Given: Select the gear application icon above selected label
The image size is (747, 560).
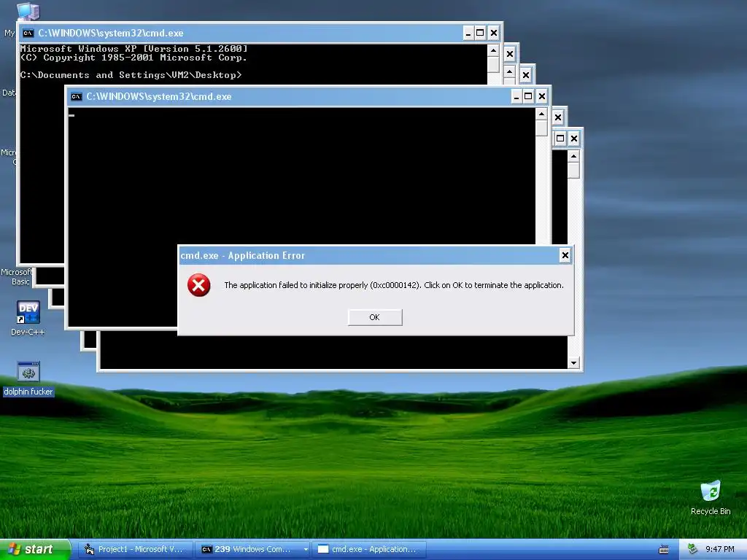Looking at the screenshot, I should coord(28,372).
